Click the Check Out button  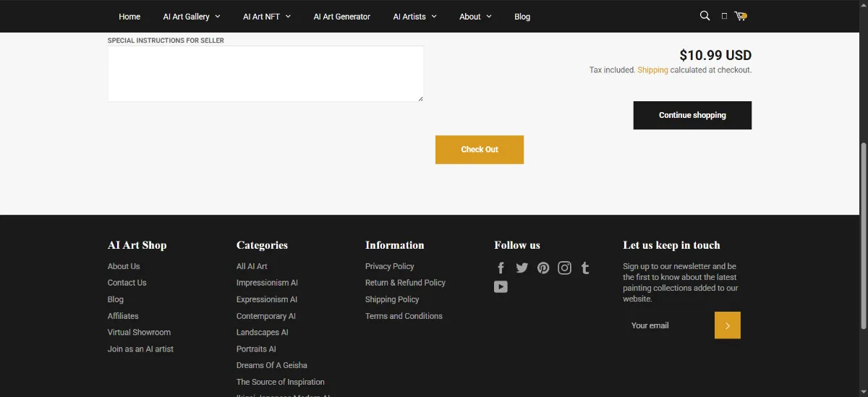(x=480, y=150)
